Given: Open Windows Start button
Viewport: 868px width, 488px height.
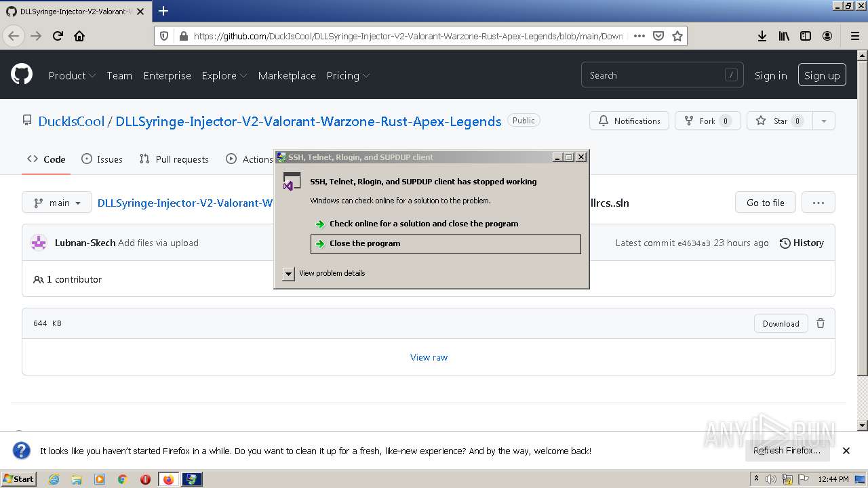Looking at the screenshot, I should coord(18,479).
